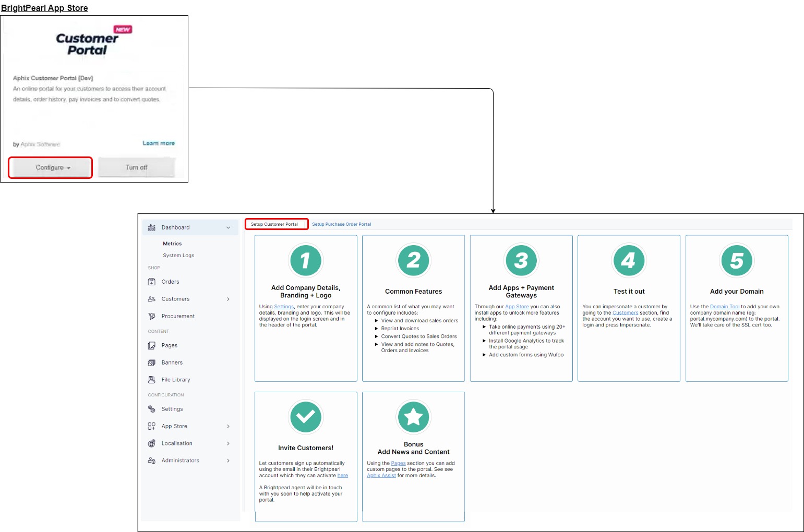The width and height of the screenshot is (804, 532).
Task: Click the Banners sidebar icon
Action: tap(152, 362)
